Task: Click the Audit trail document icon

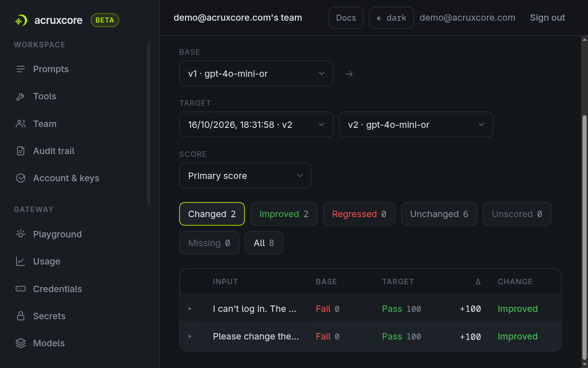Action: tap(21, 151)
